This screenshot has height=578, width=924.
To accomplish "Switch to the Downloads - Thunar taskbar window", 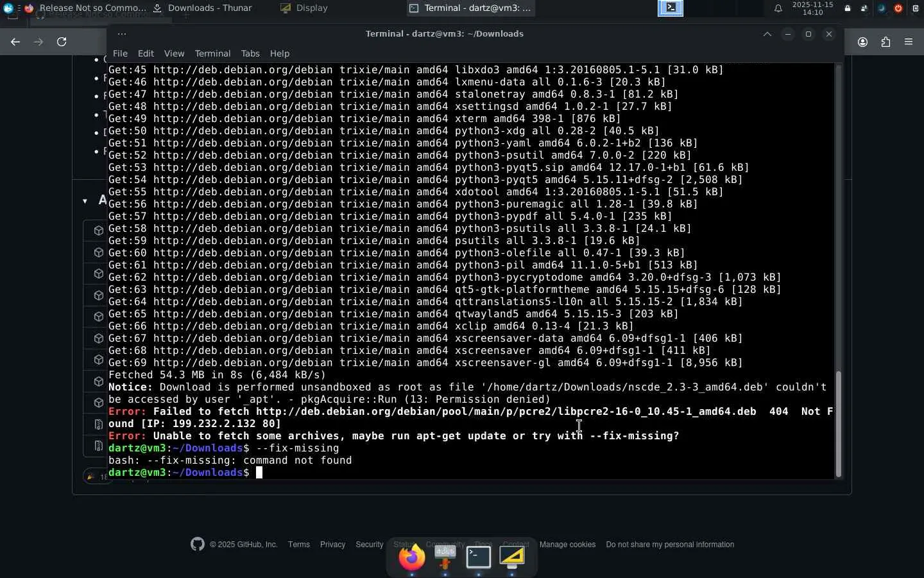I will coord(203,8).
